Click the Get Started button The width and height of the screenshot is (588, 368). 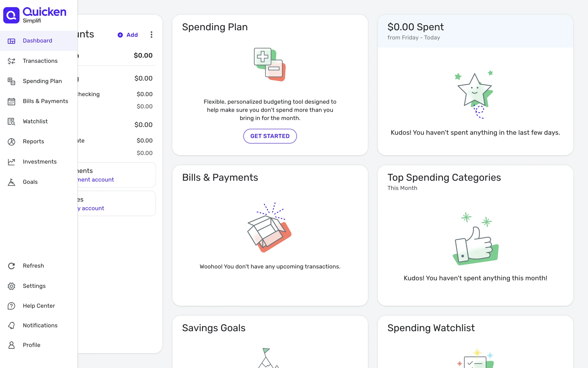coord(270,136)
